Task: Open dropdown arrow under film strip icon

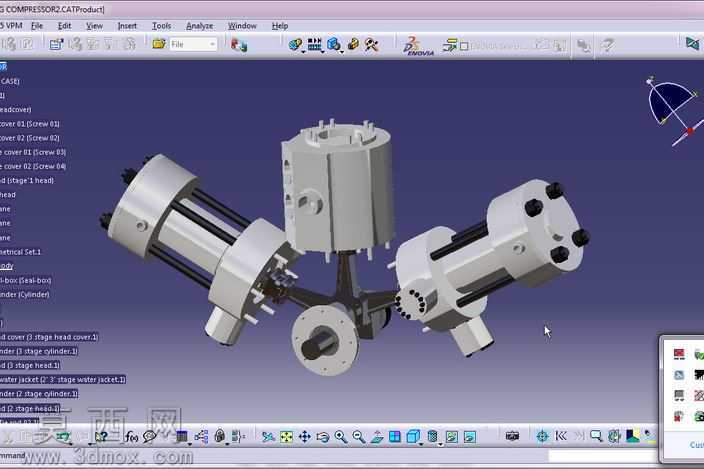Action: click(322, 52)
